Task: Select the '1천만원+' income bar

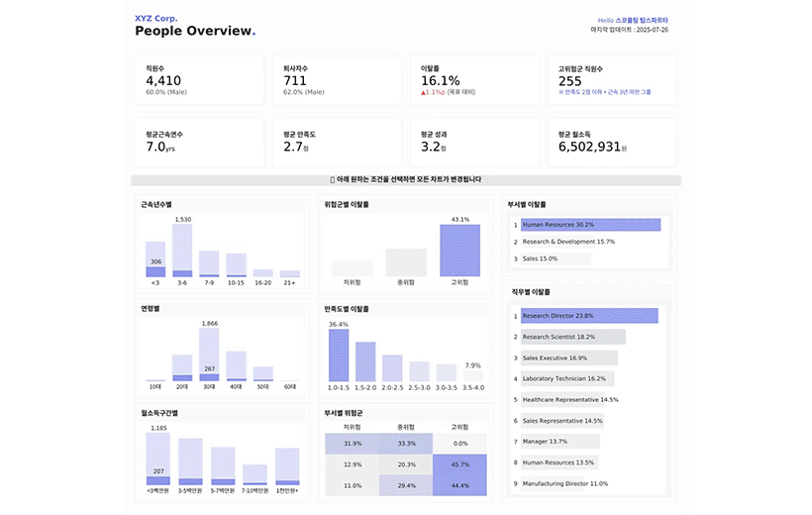Action: [x=287, y=466]
